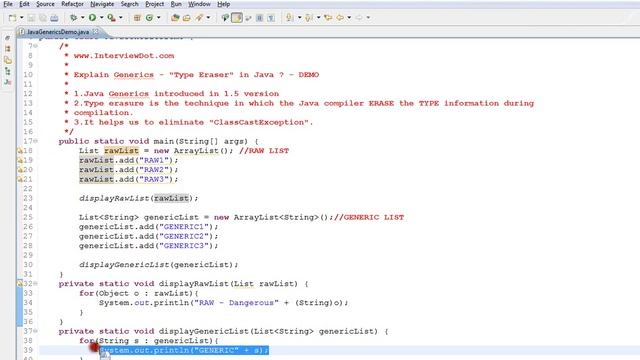Open the Project menu
The width and height of the screenshot is (640, 360).
pyautogui.click(x=155, y=4)
